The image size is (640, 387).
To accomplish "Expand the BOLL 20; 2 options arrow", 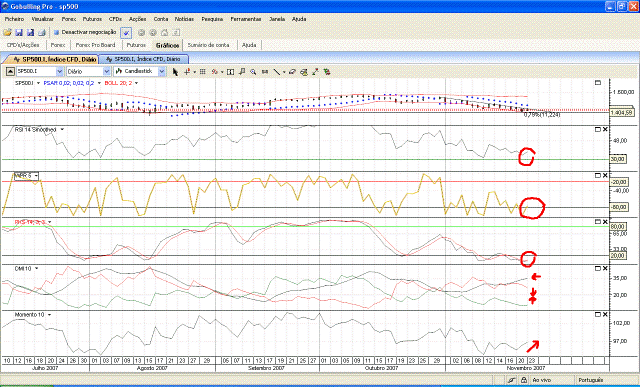I will tap(136, 83).
